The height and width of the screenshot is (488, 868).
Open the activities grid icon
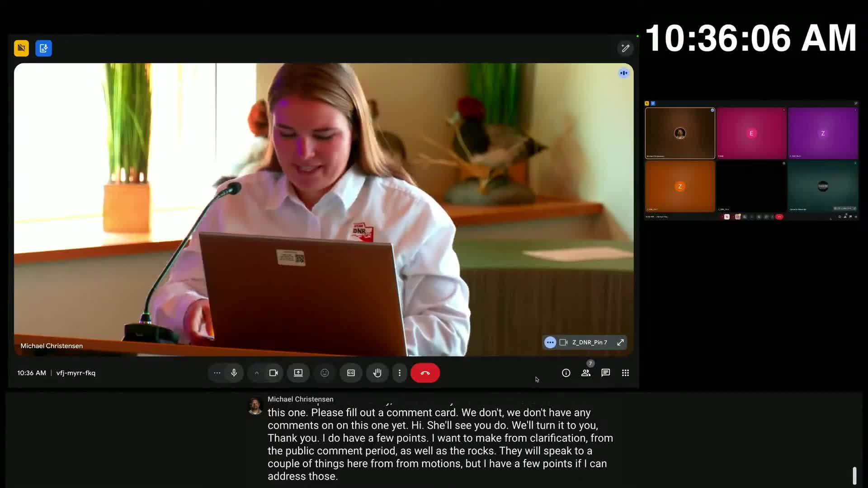point(625,373)
